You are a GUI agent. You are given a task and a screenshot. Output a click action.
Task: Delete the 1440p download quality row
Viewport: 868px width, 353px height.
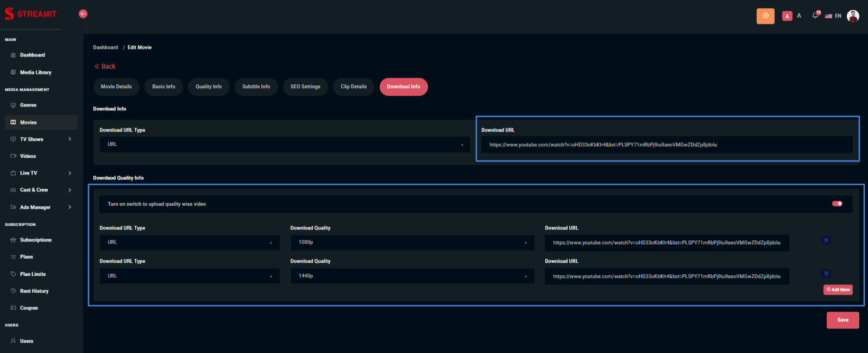[x=826, y=274]
